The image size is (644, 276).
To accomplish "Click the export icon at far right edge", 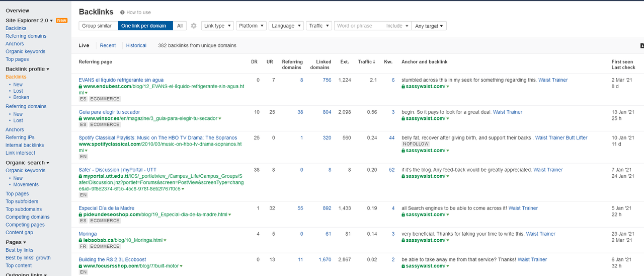I will pyautogui.click(x=641, y=46).
